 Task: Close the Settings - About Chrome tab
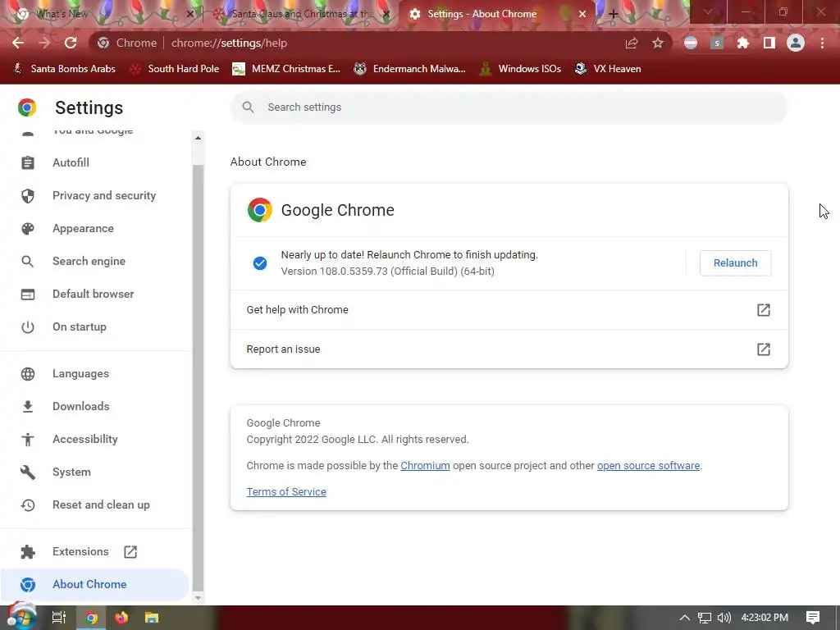582,14
